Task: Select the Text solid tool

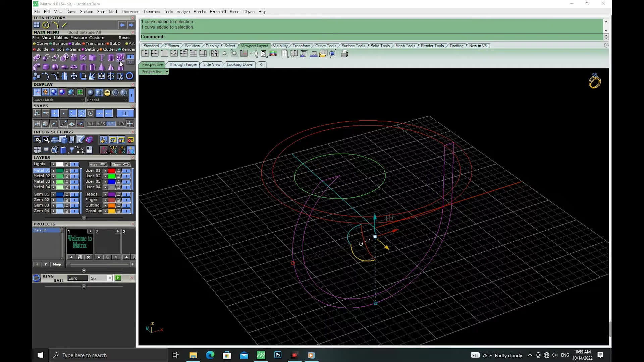Action: (102, 58)
